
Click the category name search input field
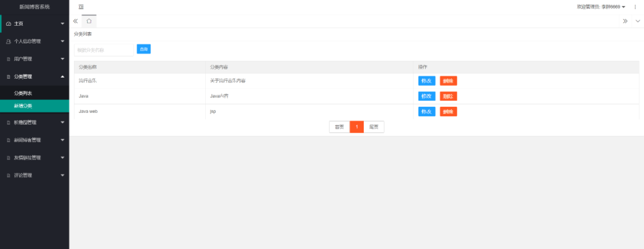click(x=104, y=50)
